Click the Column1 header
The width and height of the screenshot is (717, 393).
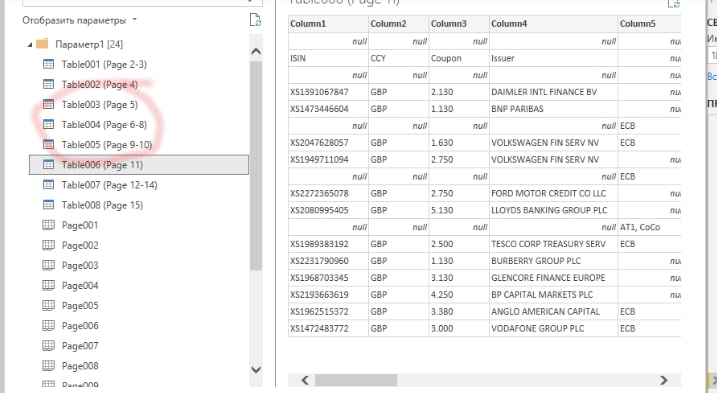(x=328, y=24)
